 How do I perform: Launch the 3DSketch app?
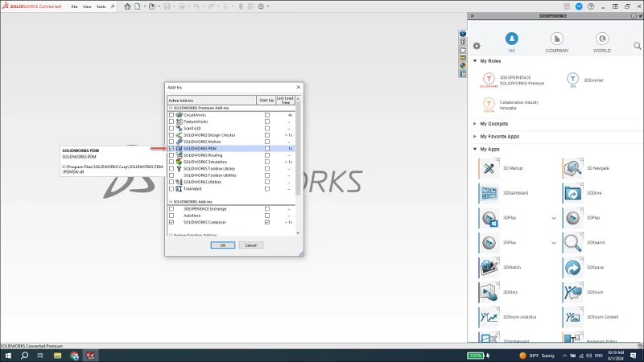489,267
